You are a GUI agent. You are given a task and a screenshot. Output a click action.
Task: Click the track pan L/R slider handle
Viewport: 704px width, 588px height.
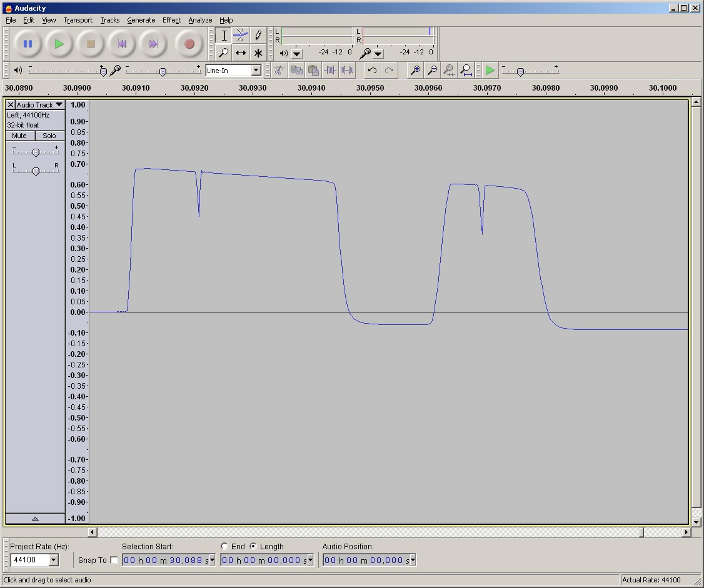tap(36, 171)
